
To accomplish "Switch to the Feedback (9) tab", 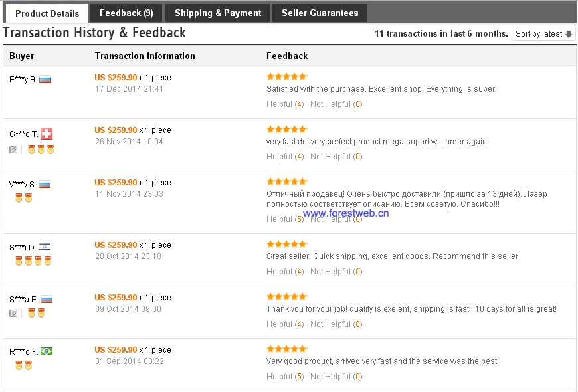I will [126, 13].
